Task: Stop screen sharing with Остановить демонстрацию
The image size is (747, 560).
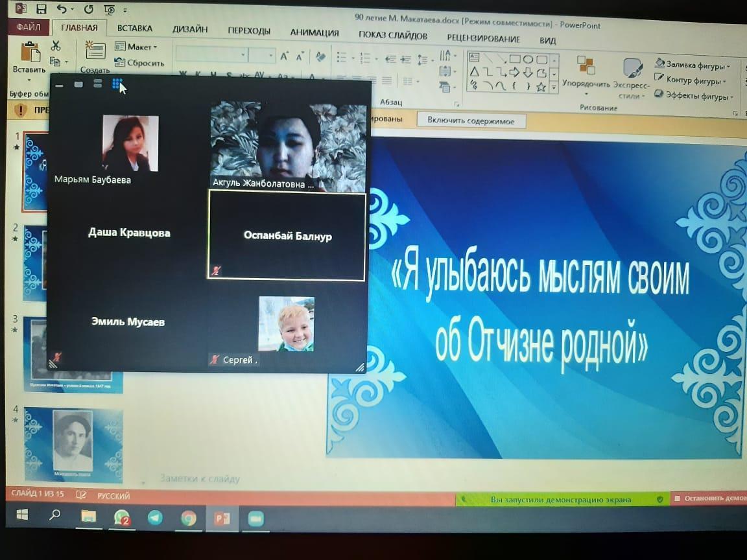Action: 708,498
